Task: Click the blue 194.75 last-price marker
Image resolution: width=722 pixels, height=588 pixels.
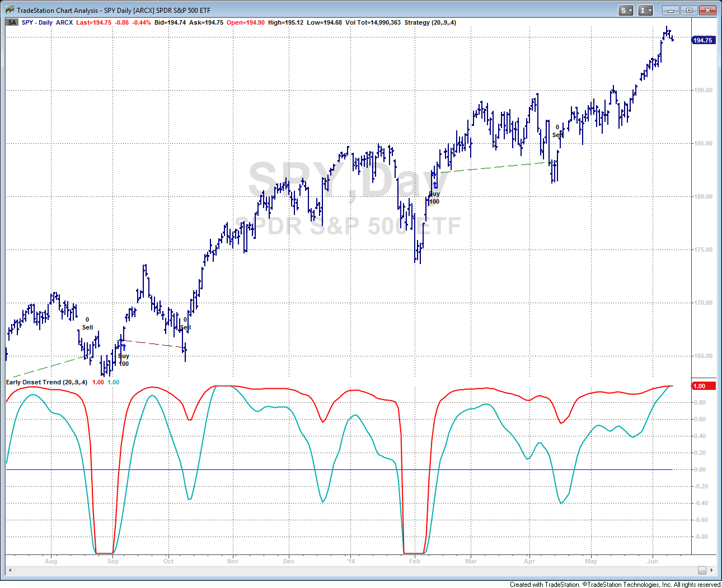Action: click(x=704, y=40)
